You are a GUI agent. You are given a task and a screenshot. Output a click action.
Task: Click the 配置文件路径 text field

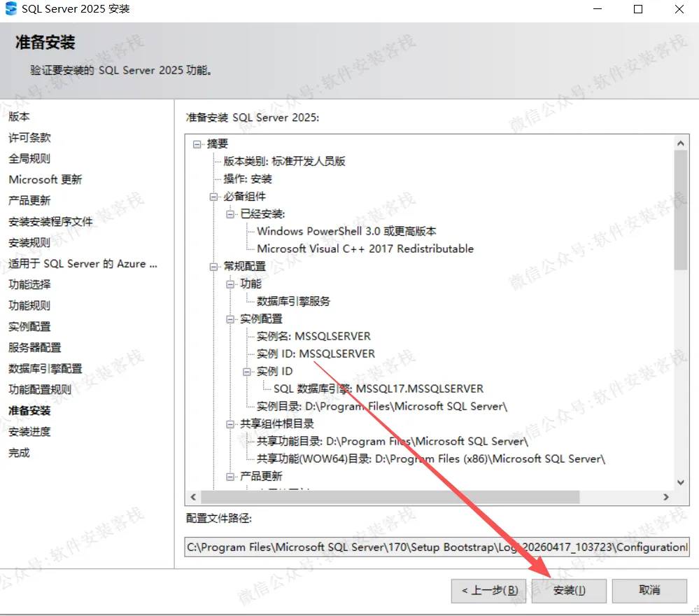point(437,547)
